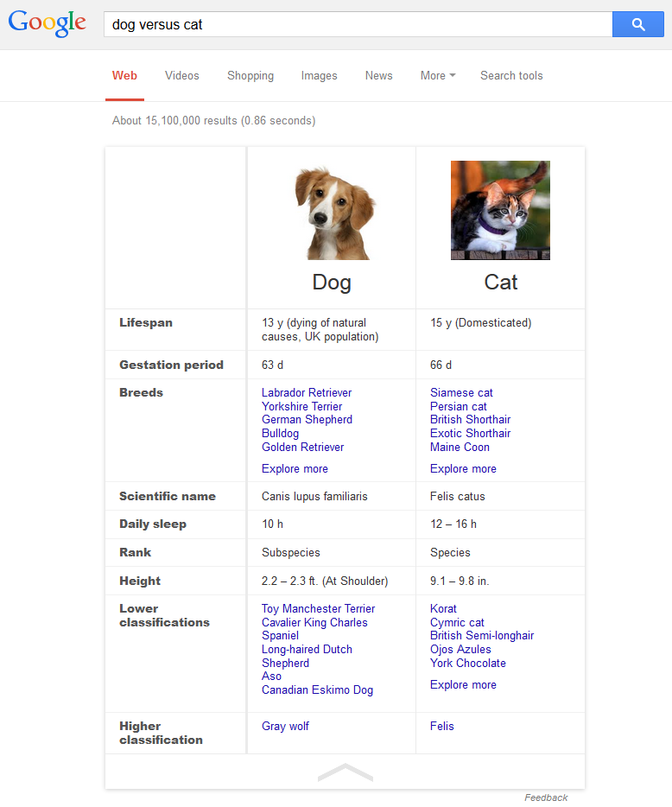Screen dimensions: 672x807
Task: Open the Labrador Retriever link
Action: 307,393
